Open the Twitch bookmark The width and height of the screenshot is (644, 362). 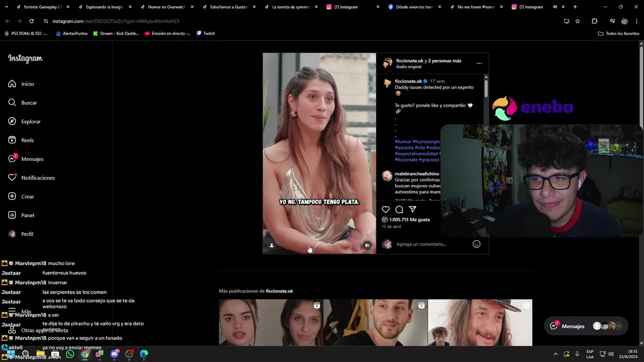tap(206, 33)
